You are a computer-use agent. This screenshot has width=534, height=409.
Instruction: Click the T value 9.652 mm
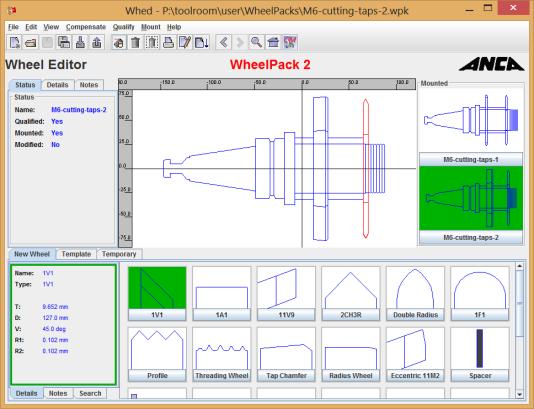pos(55,307)
